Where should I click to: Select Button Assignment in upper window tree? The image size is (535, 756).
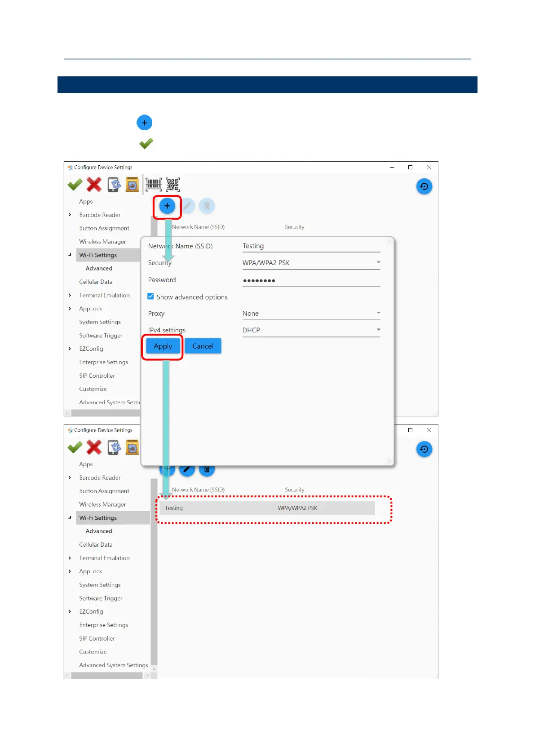tap(104, 228)
